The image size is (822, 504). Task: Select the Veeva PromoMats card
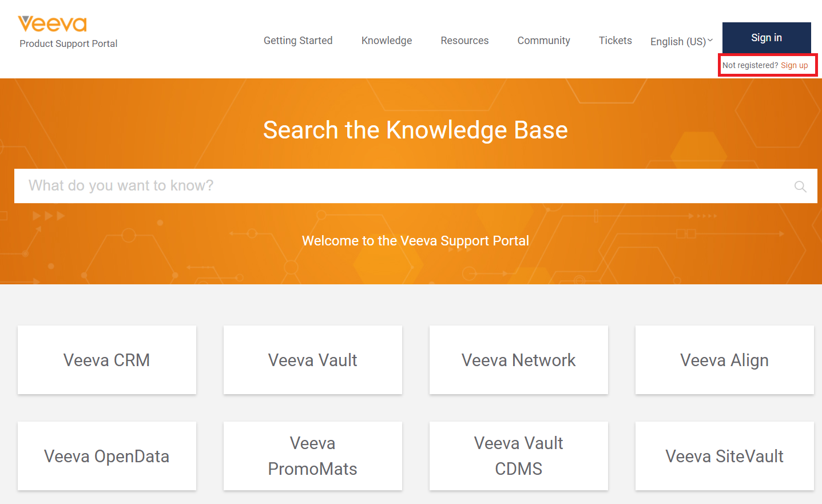tap(313, 456)
